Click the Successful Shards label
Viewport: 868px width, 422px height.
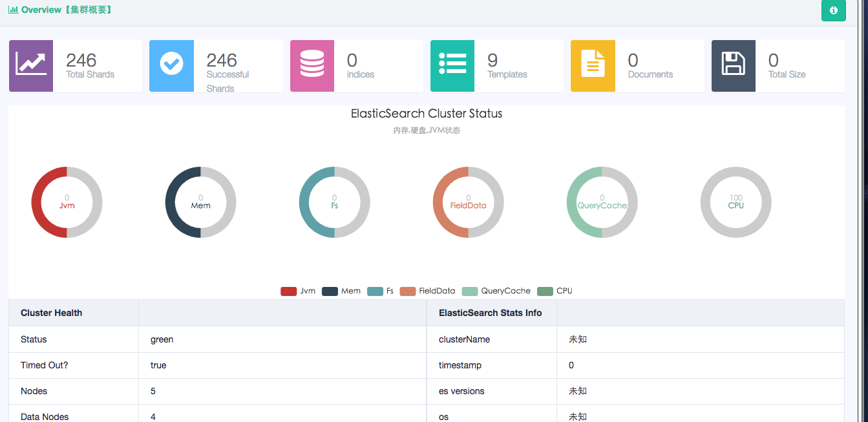tap(228, 81)
